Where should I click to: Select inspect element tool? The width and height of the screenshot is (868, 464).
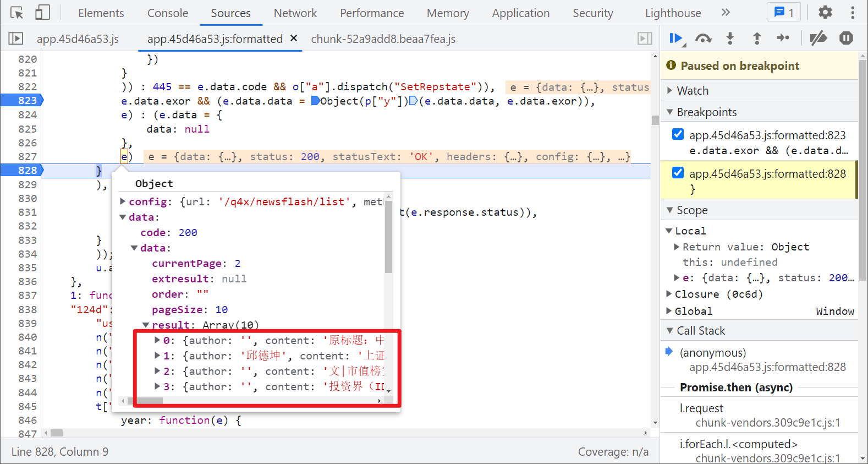(17, 13)
